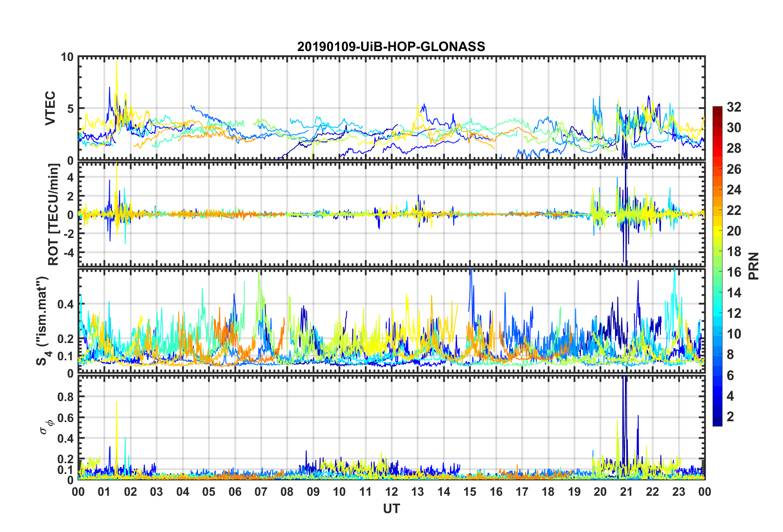Click x-axis tick label 12
Image resolution: width=783 pixels, height=532 pixels.
tap(391, 492)
